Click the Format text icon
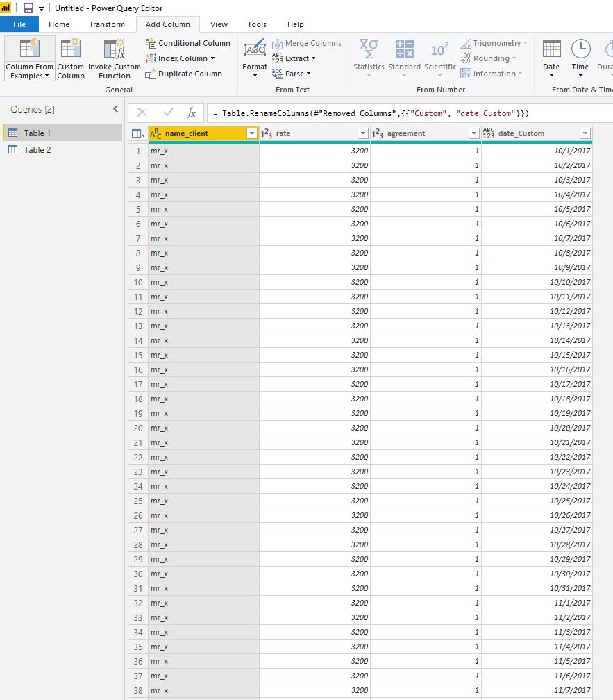The width and height of the screenshot is (613, 700). coord(255,48)
